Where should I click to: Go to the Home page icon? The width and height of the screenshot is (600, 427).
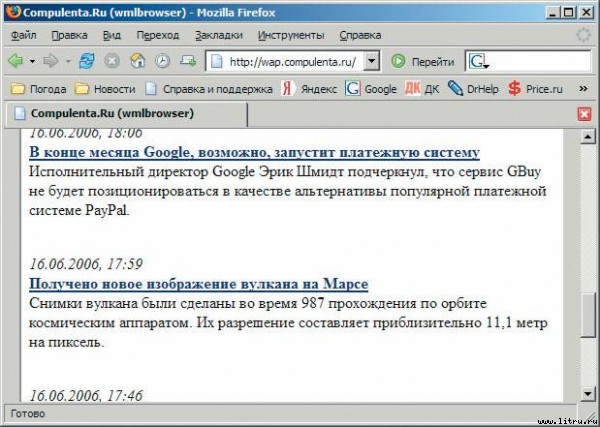(137, 61)
